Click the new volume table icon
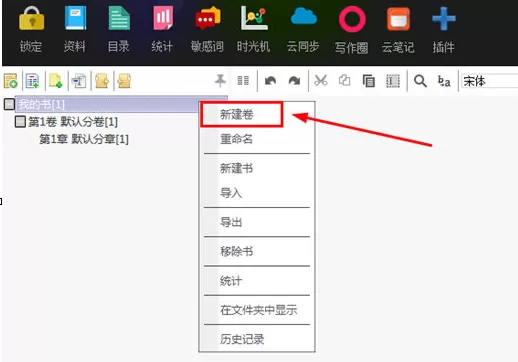This screenshot has height=362, width=518. [32, 81]
